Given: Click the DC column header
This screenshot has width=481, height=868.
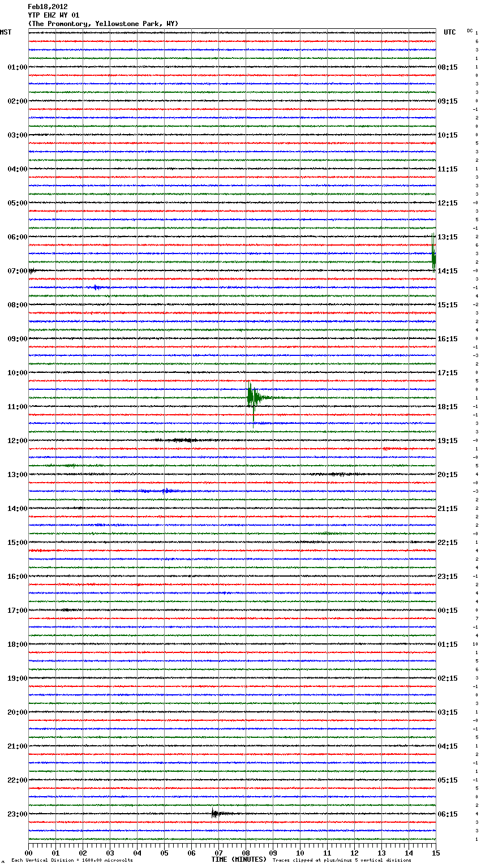Looking at the screenshot, I should (x=470, y=31).
